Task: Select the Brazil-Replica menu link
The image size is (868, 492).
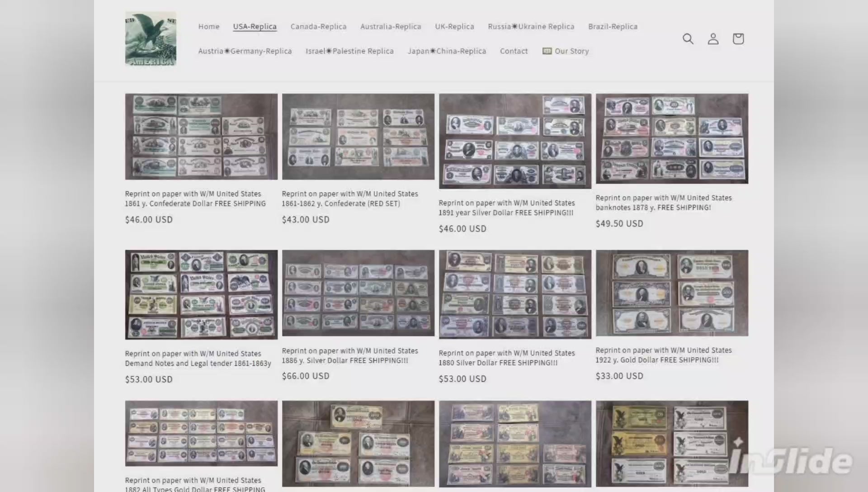Action: pyautogui.click(x=613, y=27)
